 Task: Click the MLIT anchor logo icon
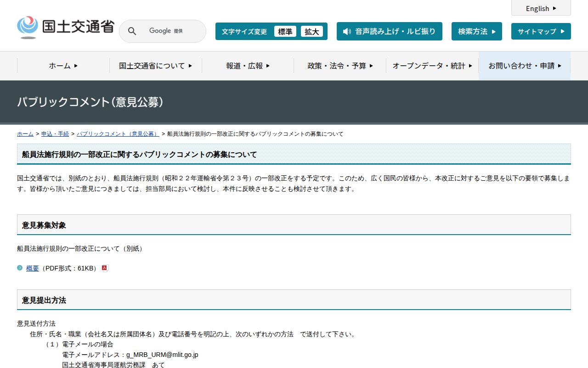coord(28,27)
